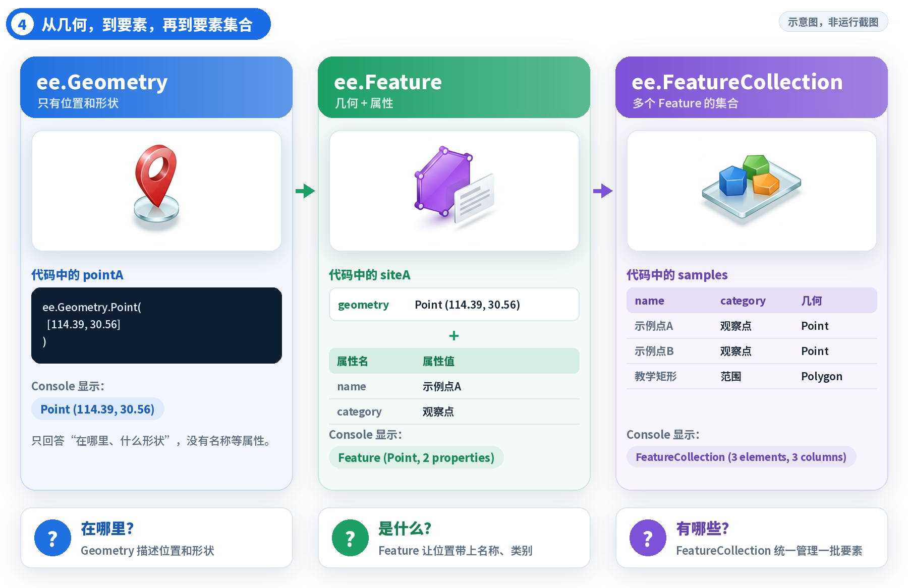Click the subtitle "多个 Feature 的集合"
The width and height of the screenshot is (908, 588).
686,103
